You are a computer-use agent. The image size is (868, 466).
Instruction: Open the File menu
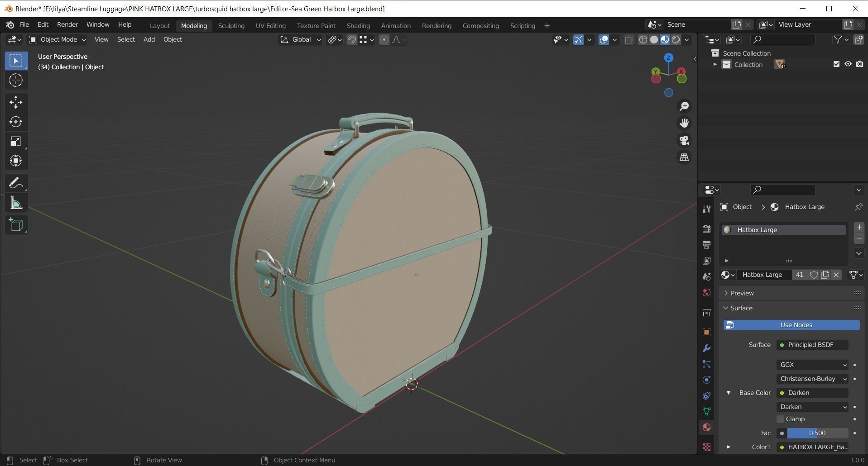[24, 25]
